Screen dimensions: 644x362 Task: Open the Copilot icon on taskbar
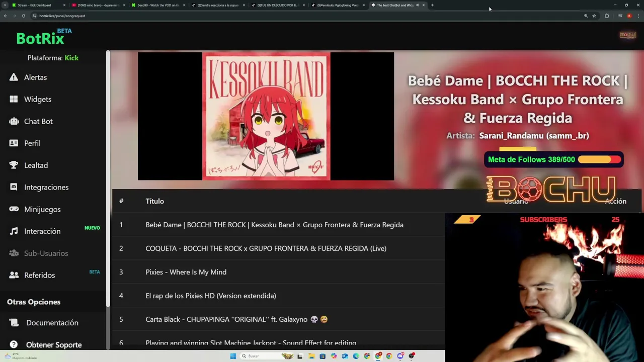(334, 356)
